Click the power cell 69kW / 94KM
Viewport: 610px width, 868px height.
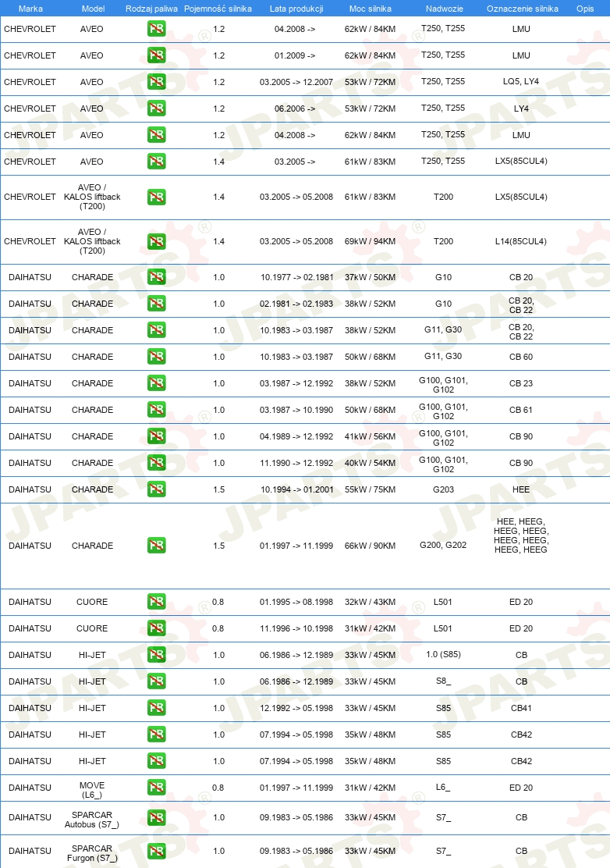click(x=370, y=241)
